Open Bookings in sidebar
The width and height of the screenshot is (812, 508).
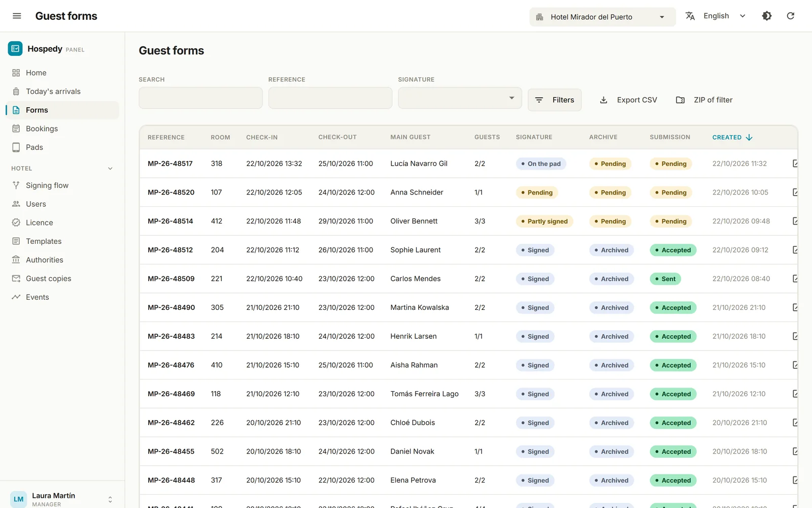[62, 129]
